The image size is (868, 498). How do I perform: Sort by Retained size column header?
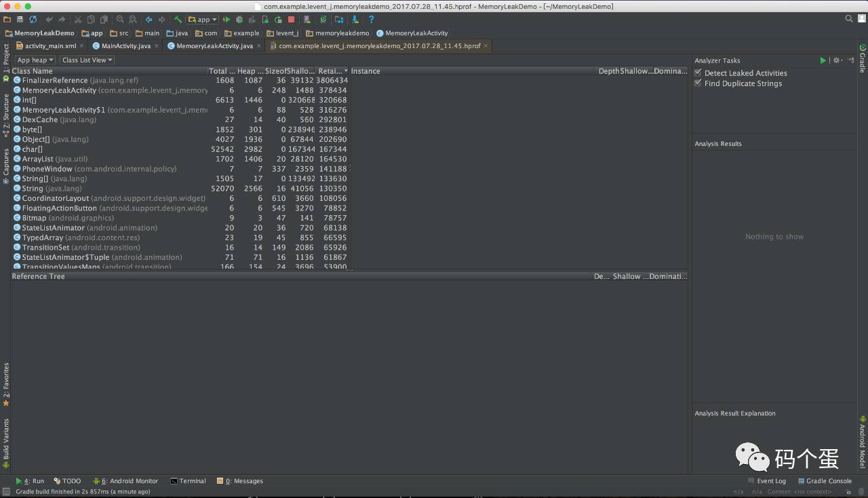[x=332, y=71]
